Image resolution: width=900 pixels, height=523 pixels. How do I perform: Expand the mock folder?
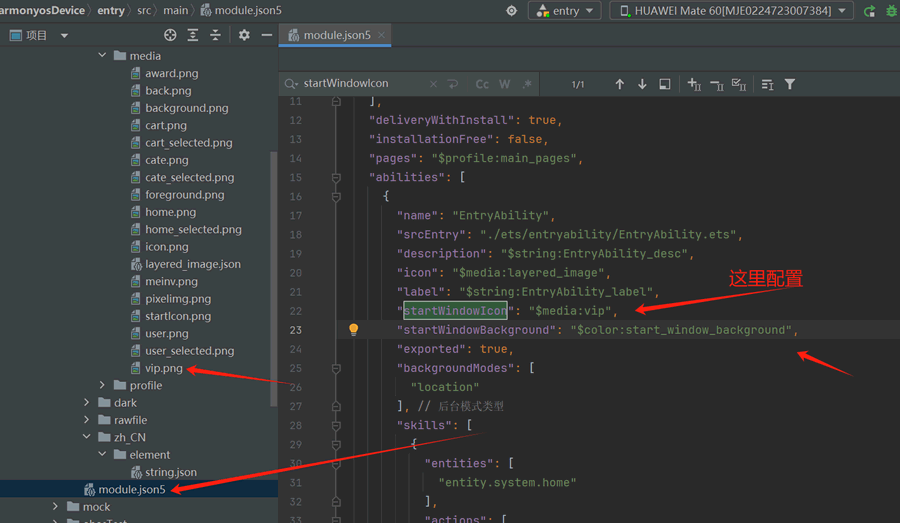[55, 506]
